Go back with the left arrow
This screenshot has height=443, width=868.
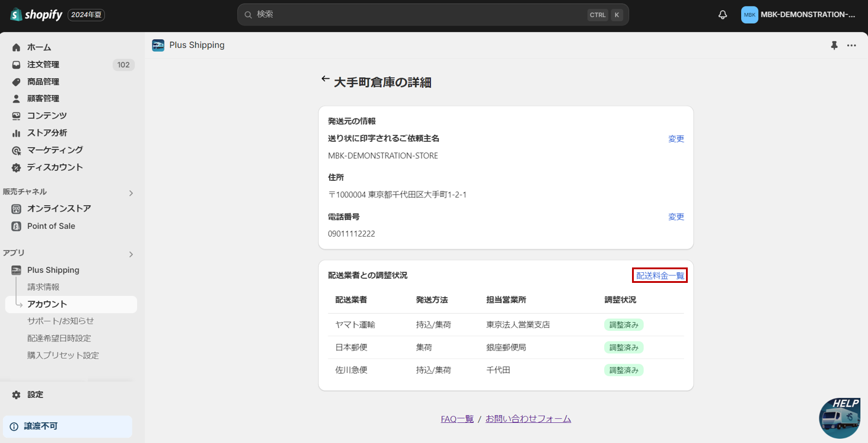click(x=325, y=79)
